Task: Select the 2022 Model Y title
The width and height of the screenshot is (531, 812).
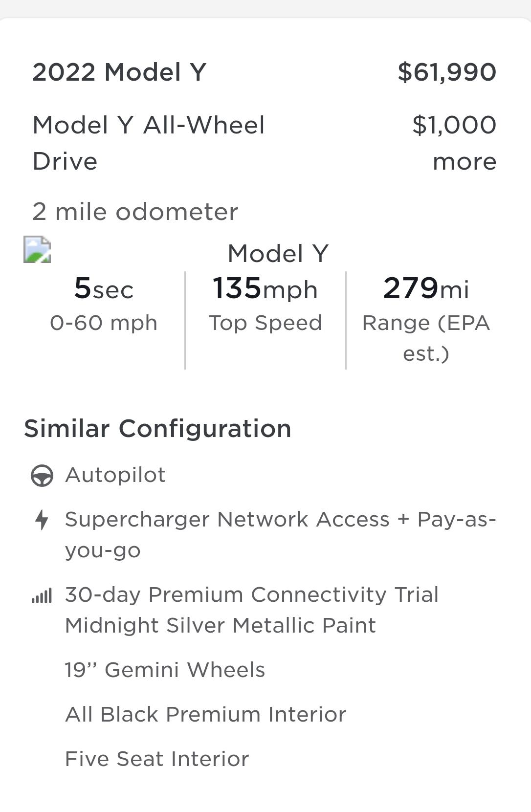Action: point(119,72)
